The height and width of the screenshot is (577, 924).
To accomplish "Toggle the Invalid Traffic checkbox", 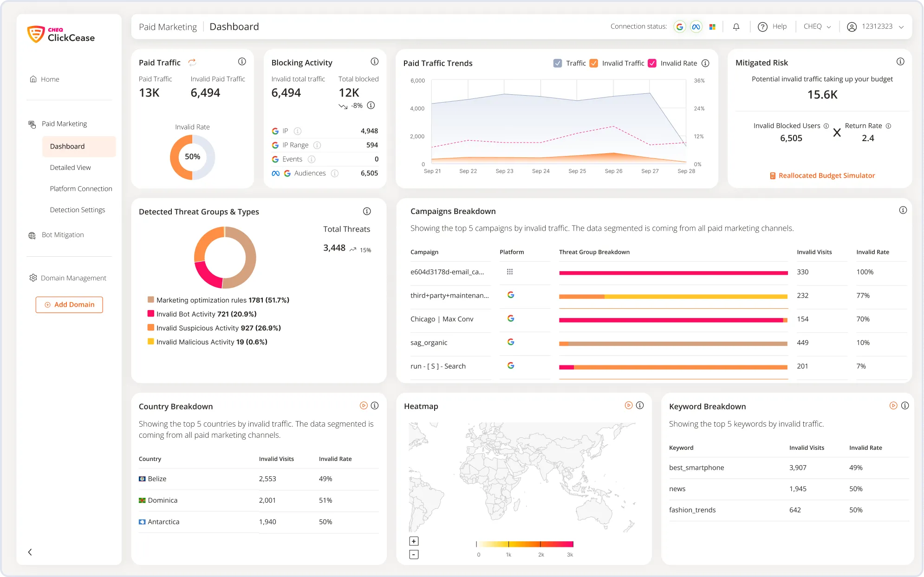I will tap(593, 63).
